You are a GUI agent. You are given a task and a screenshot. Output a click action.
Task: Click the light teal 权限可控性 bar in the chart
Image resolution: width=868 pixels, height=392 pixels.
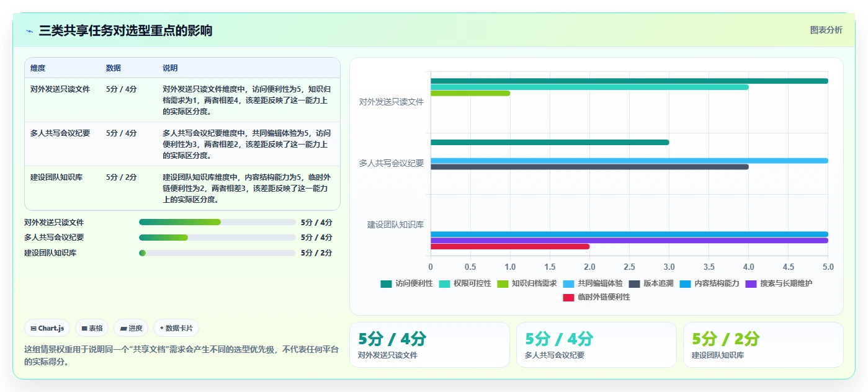pos(589,87)
